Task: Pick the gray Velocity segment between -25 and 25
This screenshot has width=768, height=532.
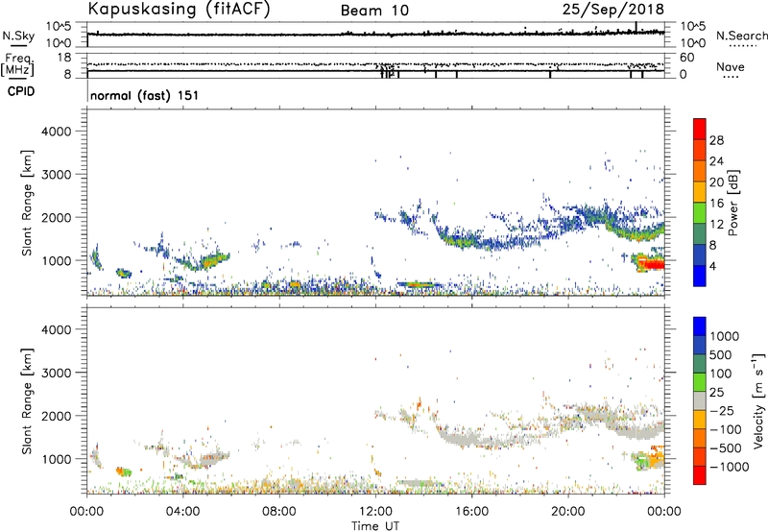Action: 700,400
